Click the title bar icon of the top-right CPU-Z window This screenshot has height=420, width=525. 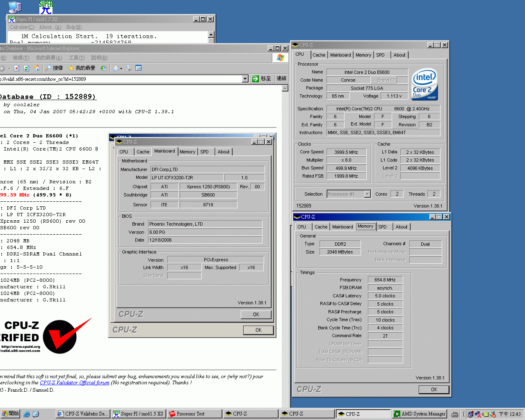(x=295, y=45)
